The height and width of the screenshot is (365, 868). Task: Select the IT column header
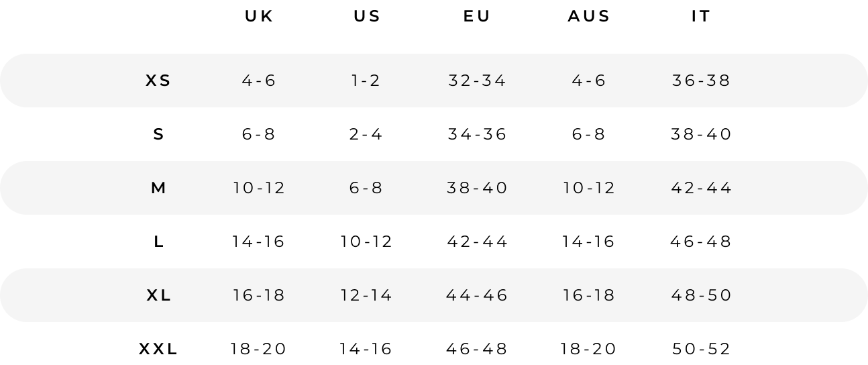701,17
